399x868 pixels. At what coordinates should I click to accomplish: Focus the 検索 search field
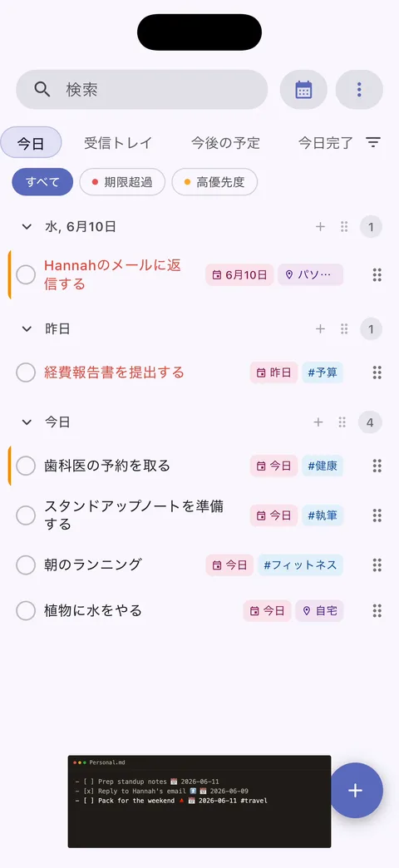(x=141, y=89)
